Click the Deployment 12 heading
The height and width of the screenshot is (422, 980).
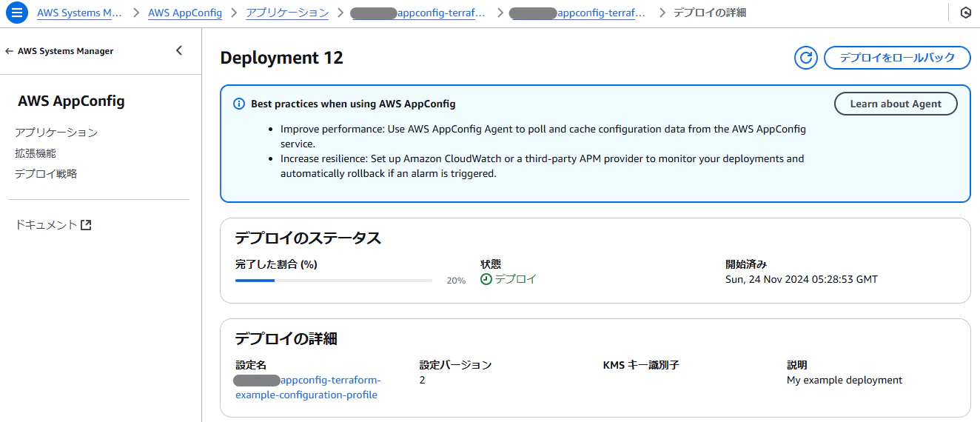[282, 58]
